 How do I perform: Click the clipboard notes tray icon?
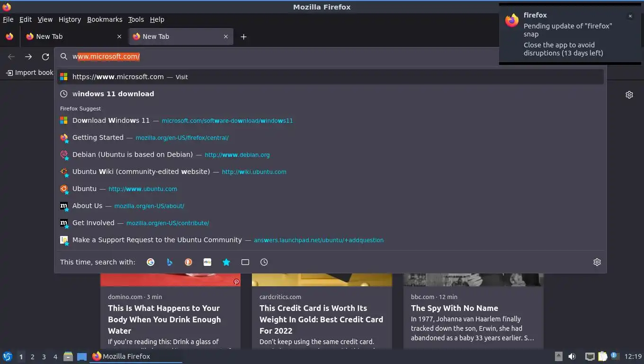(602, 356)
